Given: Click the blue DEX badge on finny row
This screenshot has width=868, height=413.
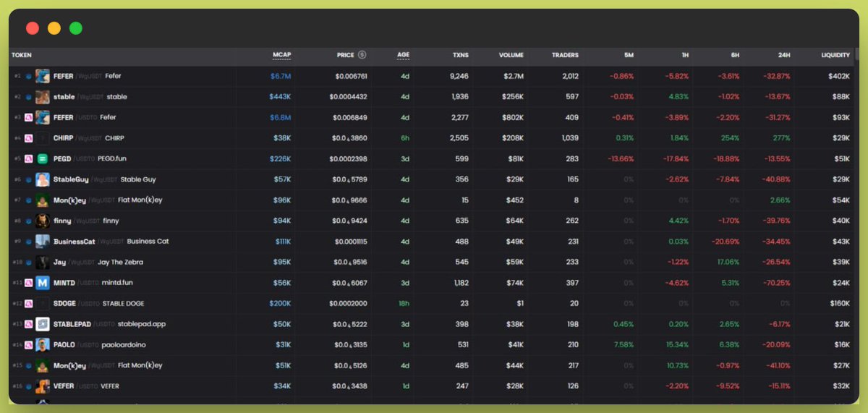Looking at the screenshot, I should point(29,221).
